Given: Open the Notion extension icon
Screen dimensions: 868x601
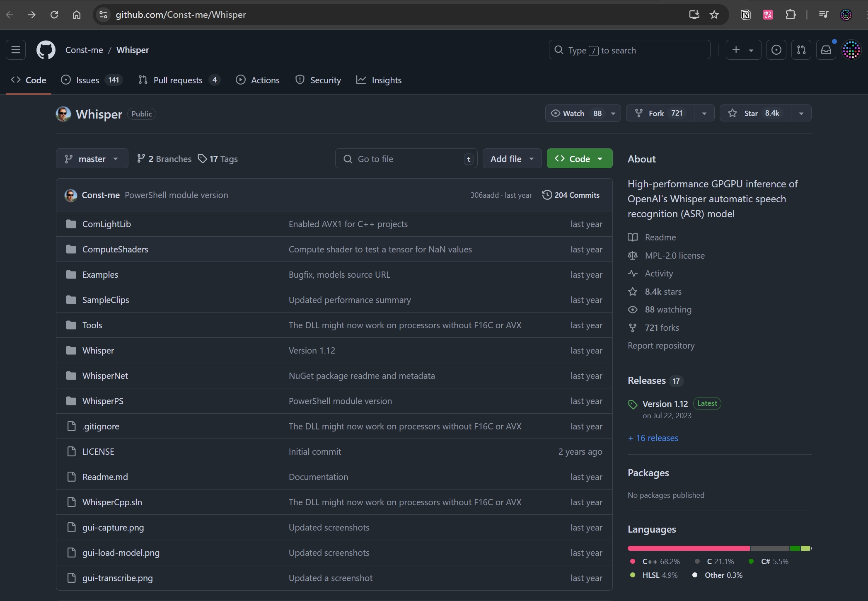Looking at the screenshot, I should click(746, 15).
